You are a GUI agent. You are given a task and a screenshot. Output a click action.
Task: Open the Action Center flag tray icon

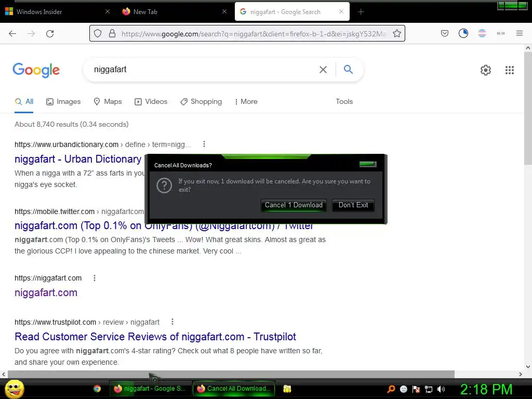tap(416, 389)
